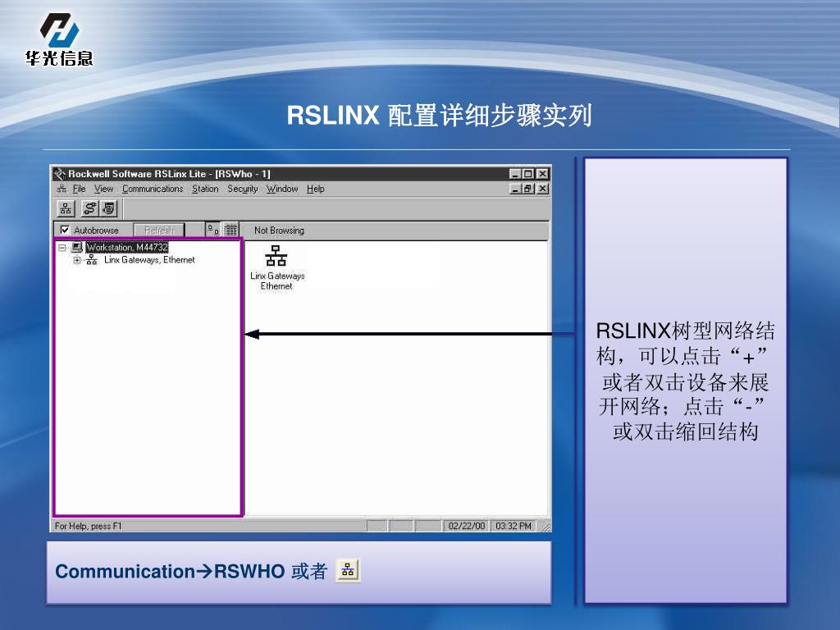Open the Window menu
The height and width of the screenshot is (630, 840).
click(x=282, y=189)
